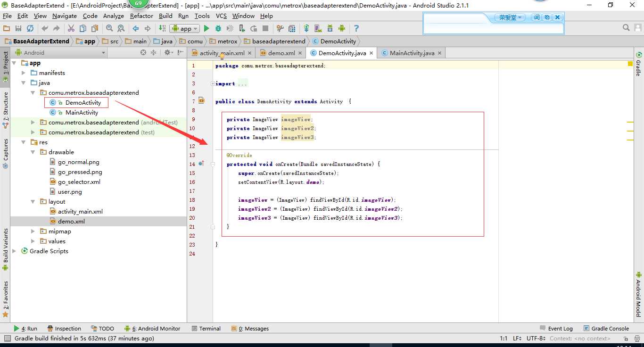Open the Terminal tool window button
This screenshot has width=644, height=347.
point(206,329)
